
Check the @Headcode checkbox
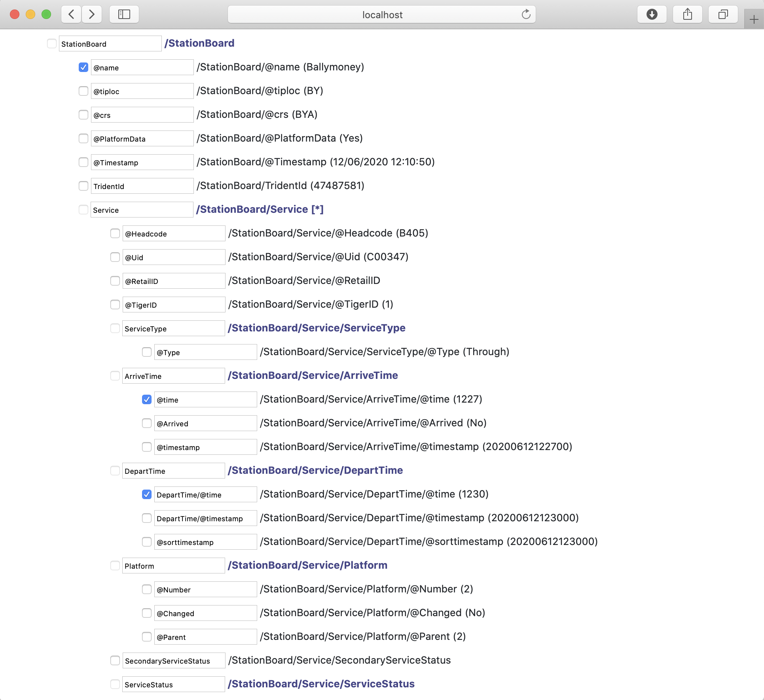point(115,233)
